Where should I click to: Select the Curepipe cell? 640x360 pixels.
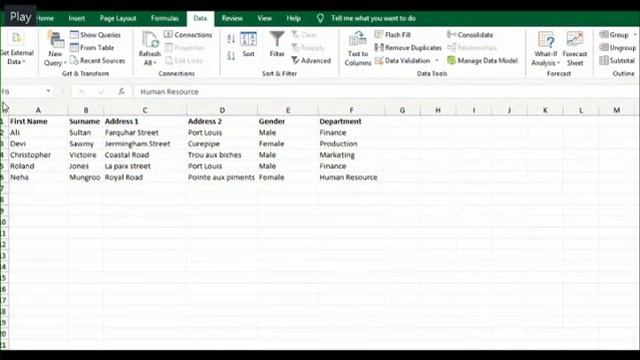tap(222, 144)
